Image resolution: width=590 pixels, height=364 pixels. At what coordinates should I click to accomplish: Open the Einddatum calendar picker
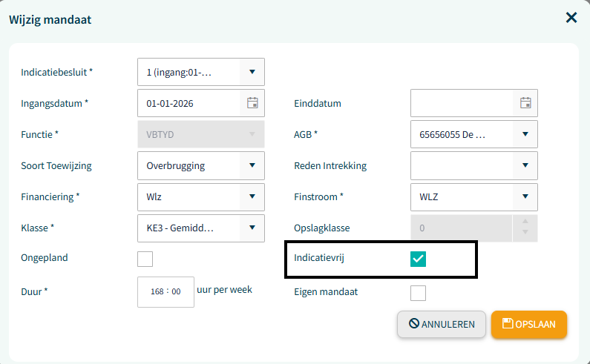click(525, 103)
